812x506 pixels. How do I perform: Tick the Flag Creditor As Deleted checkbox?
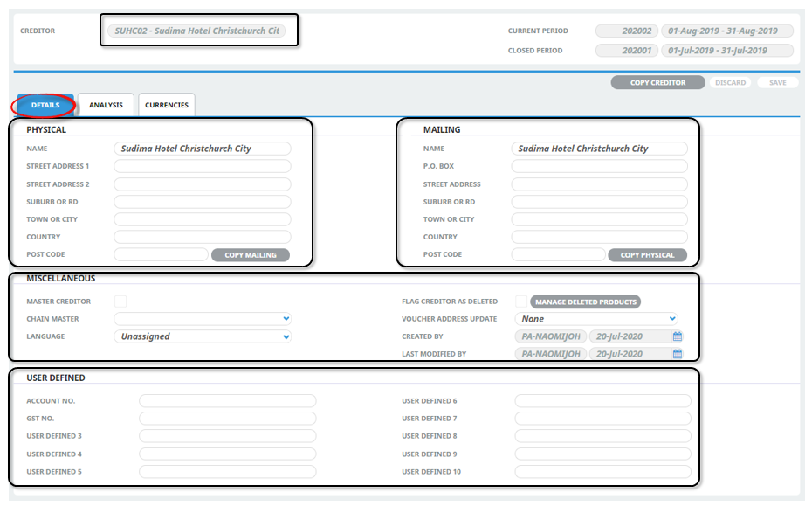(x=521, y=302)
